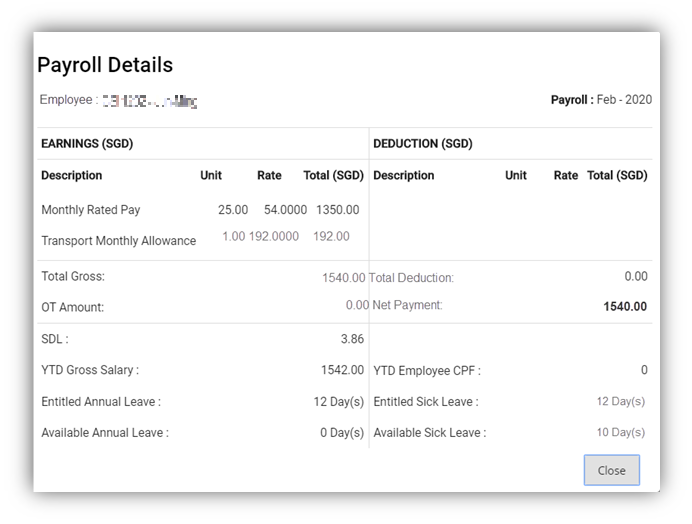The width and height of the screenshot is (692, 524).
Task: Click the Total Gross label
Action: [73, 276]
